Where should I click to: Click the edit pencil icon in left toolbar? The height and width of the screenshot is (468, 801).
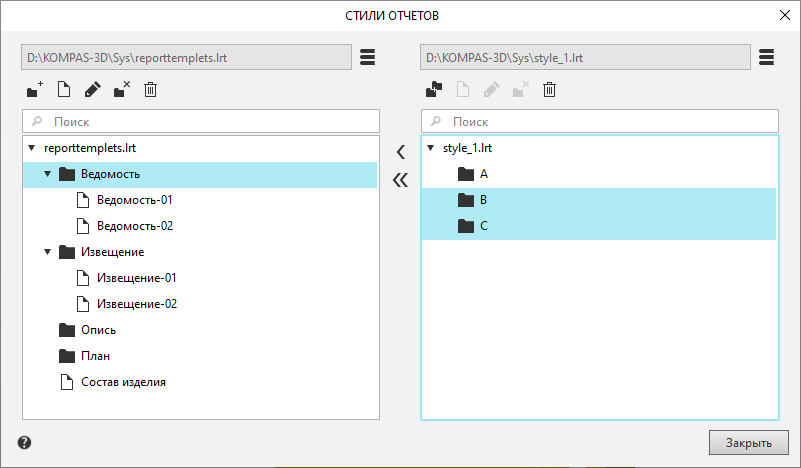(x=92, y=91)
